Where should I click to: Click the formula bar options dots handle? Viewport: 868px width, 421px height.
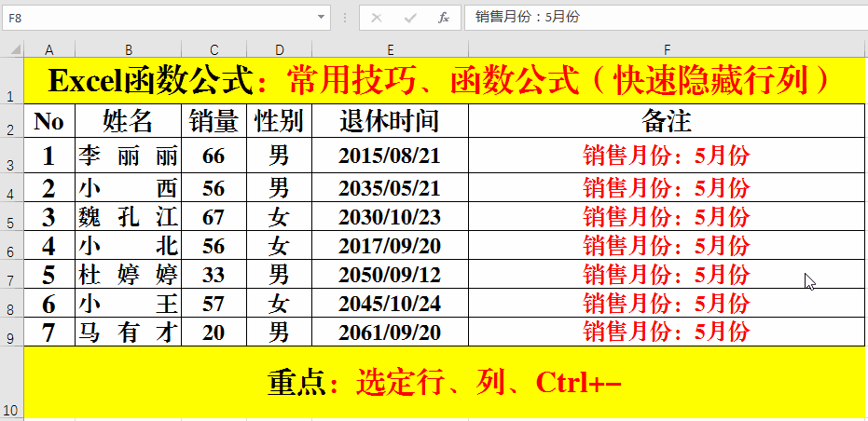[x=345, y=18]
